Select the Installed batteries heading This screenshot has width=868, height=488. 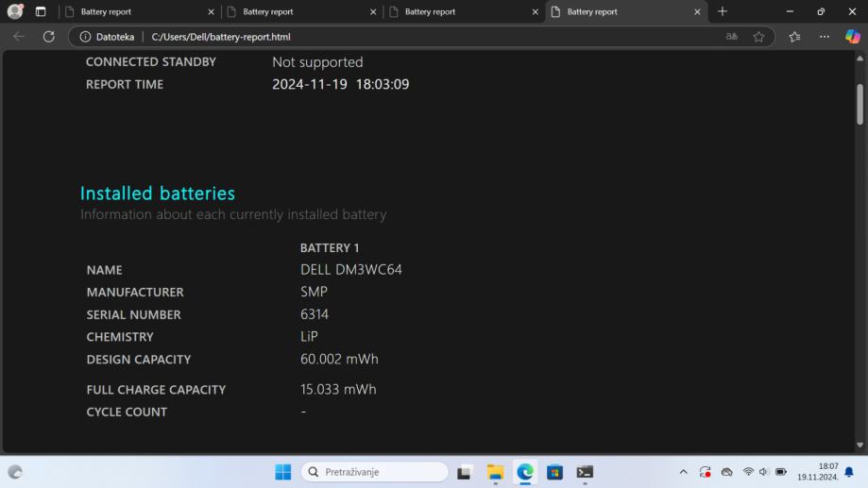(158, 194)
